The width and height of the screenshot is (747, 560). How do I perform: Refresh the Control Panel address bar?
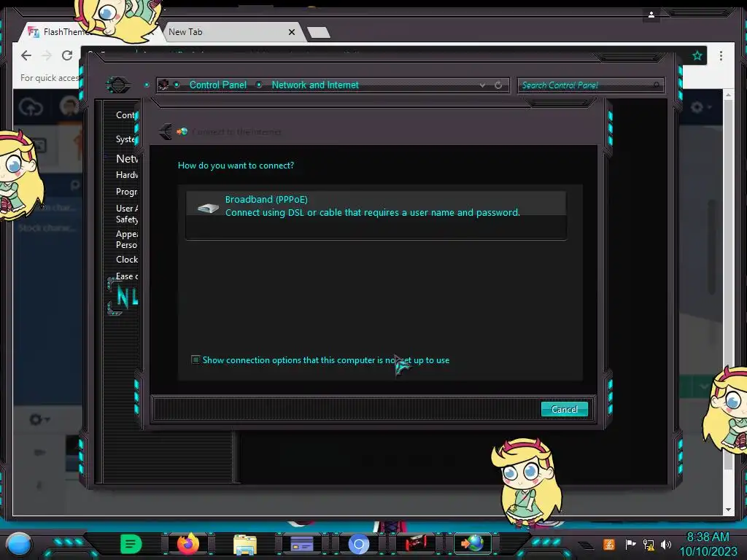pos(498,85)
